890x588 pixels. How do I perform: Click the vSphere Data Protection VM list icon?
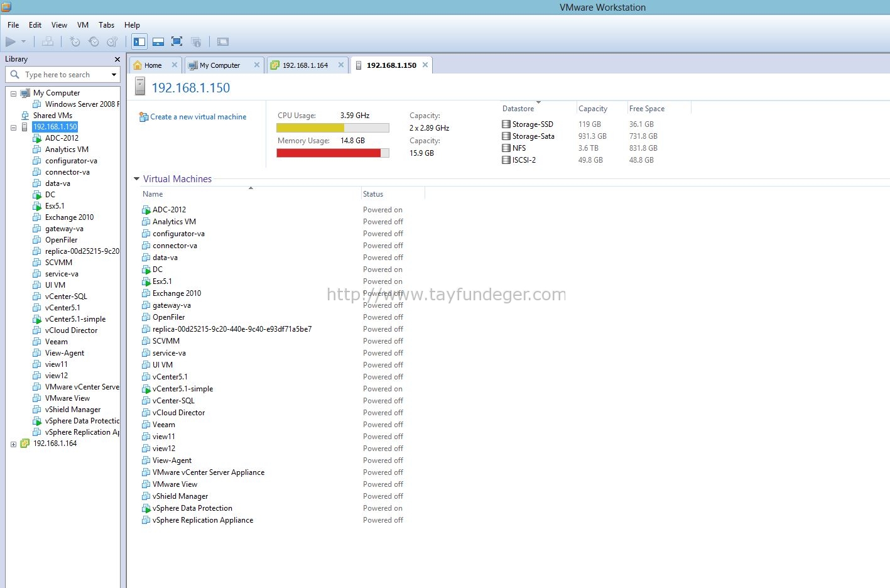tap(146, 508)
